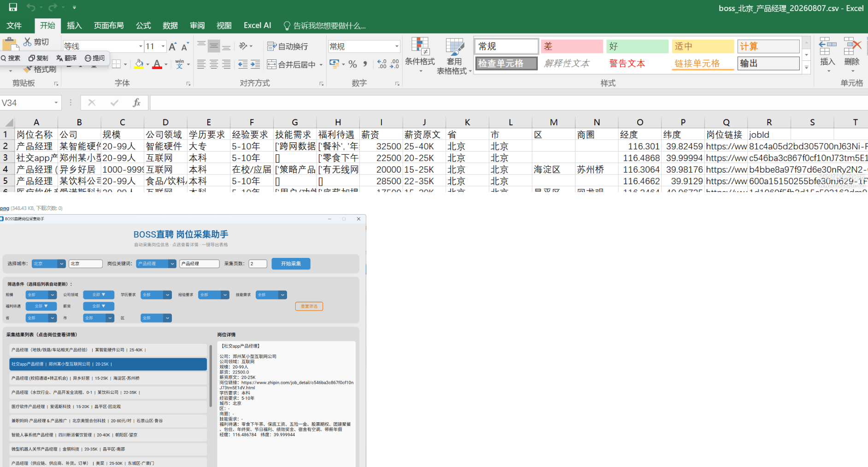Click the Ask (提问) popup button
The height and width of the screenshot is (467, 868).
[95, 58]
